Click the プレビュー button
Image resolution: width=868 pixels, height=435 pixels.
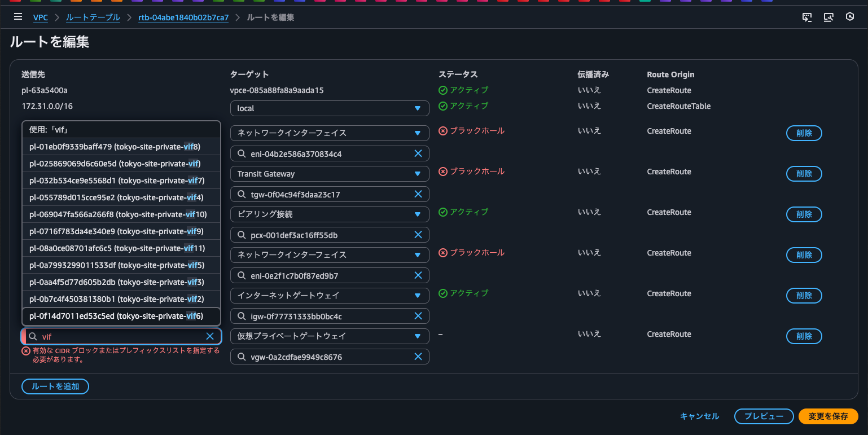pos(764,416)
